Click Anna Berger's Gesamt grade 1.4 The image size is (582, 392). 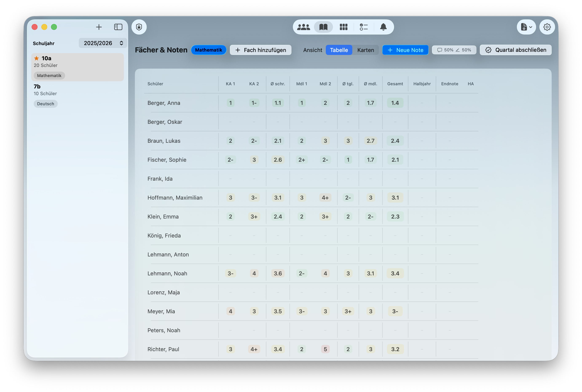[395, 103]
